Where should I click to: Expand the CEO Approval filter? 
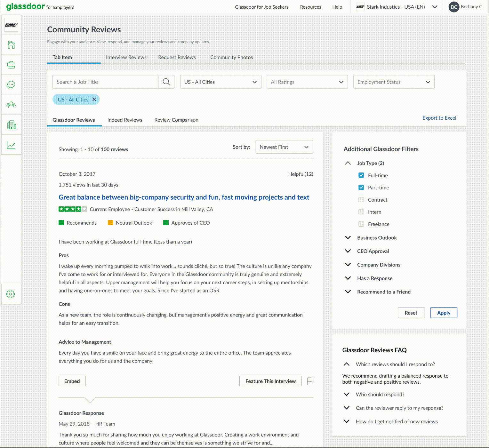[x=348, y=251]
